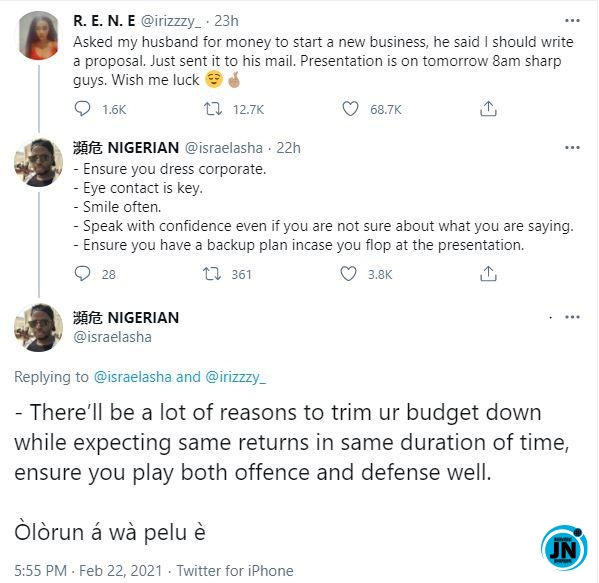Open the @irizzzy_ handle in first tweet
This screenshot has height=583, width=599.
171,21
